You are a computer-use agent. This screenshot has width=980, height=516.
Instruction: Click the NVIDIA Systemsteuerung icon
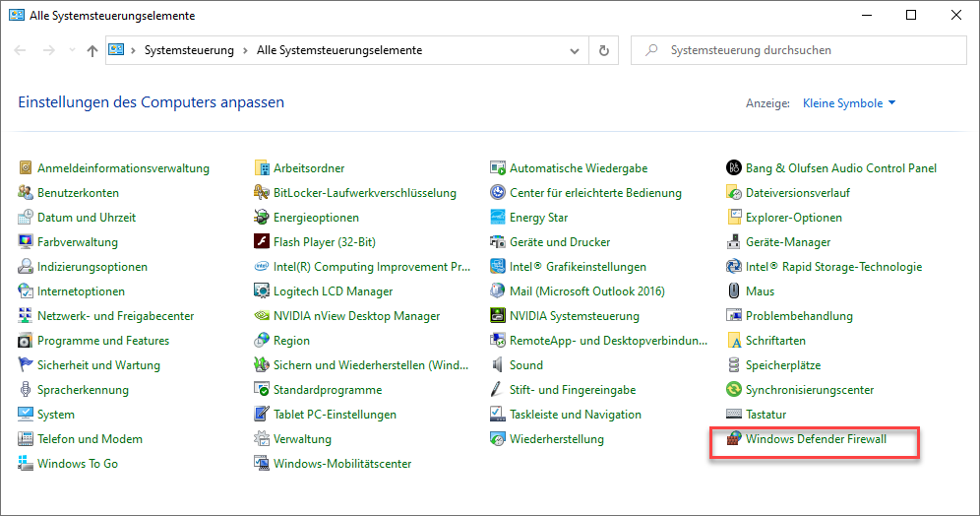(499, 316)
